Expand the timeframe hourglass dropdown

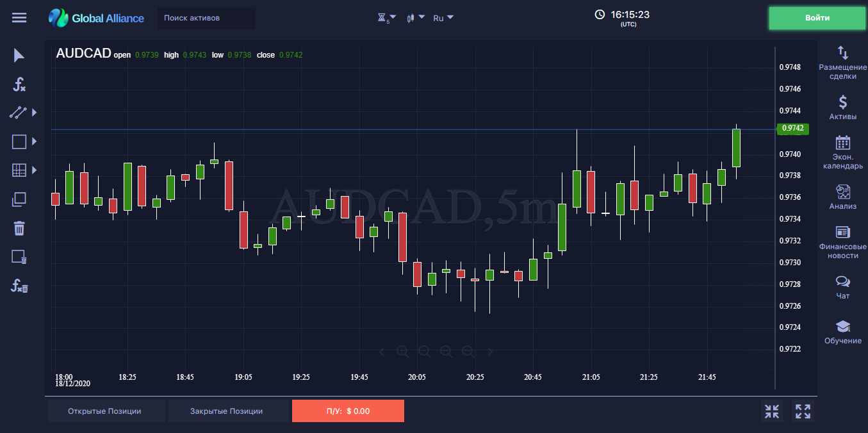coord(386,18)
